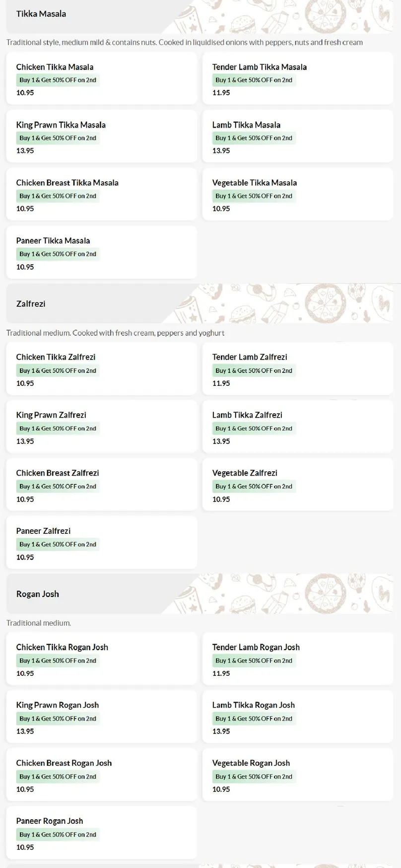Choose the Paneer Zalfrezi dish

(101, 542)
